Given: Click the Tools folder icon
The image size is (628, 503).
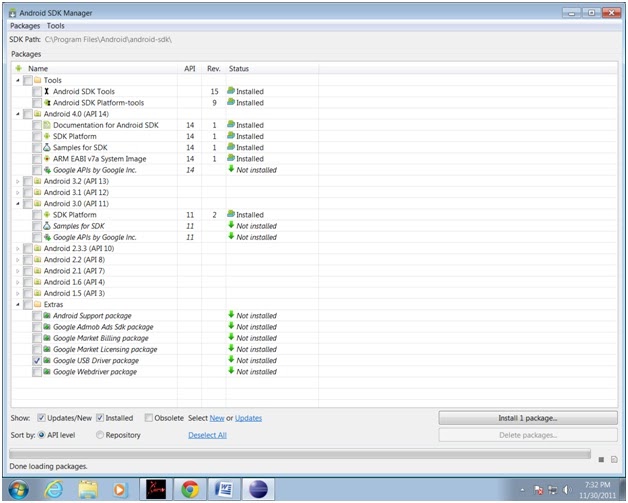Looking at the screenshot, I should click(38, 80).
